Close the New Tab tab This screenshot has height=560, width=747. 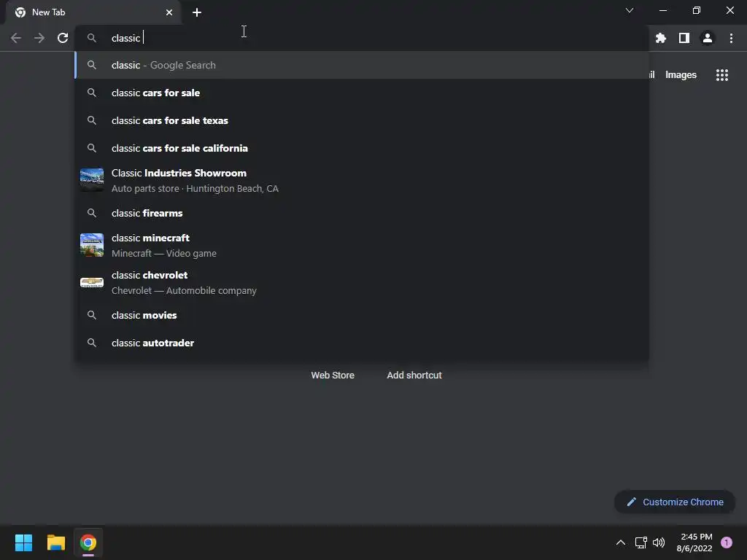169,12
